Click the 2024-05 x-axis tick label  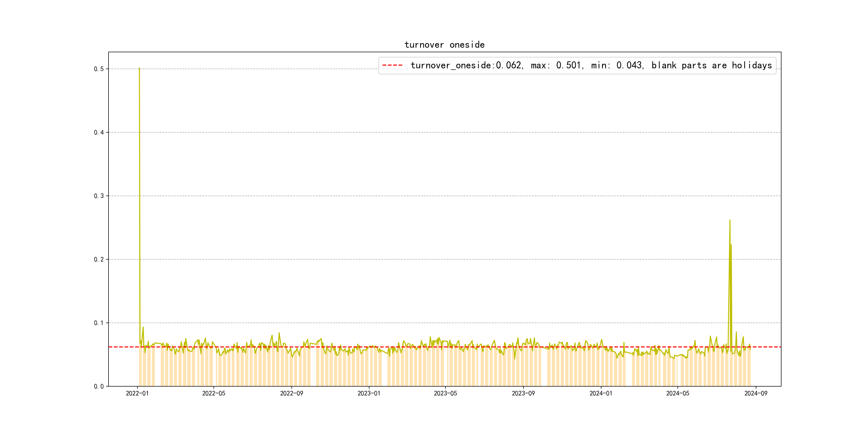(x=678, y=394)
